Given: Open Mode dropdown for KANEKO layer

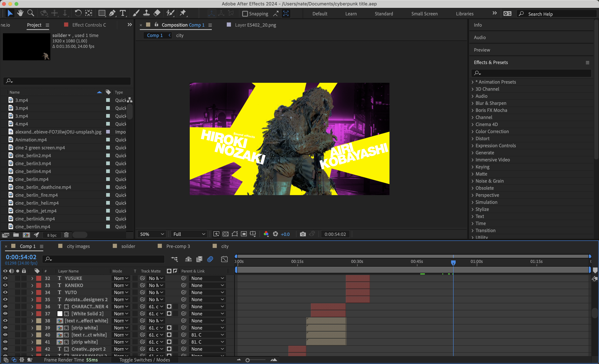Looking at the screenshot, I should pos(121,286).
